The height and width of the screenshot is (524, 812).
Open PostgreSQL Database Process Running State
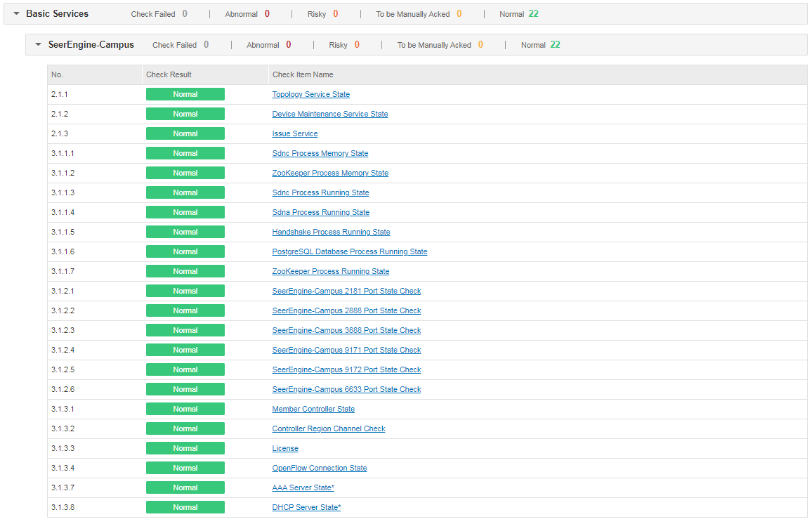tap(350, 251)
